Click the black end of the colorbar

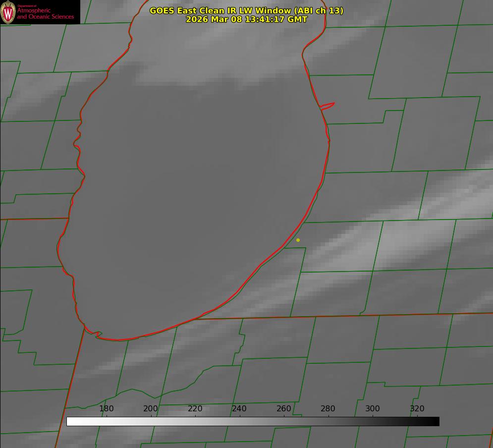coord(436,421)
